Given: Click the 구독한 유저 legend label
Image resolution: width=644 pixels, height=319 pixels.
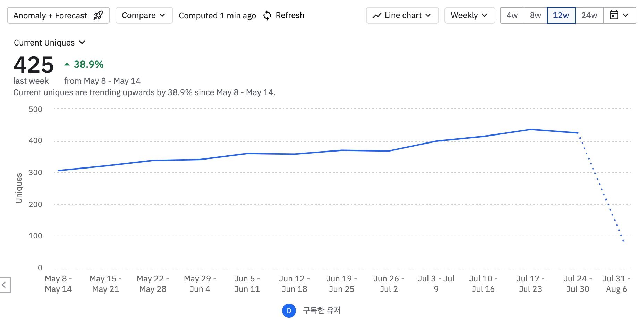Looking at the screenshot, I should 322,310.
